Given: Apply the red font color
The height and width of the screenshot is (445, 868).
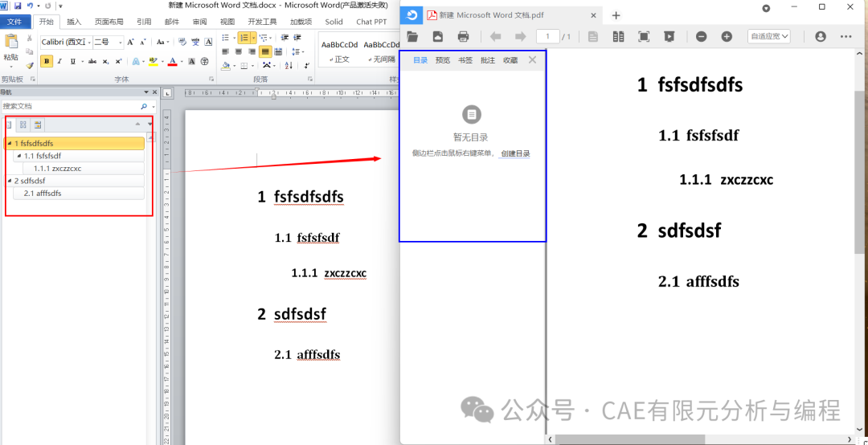Looking at the screenshot, I should (x=172, y=61).
